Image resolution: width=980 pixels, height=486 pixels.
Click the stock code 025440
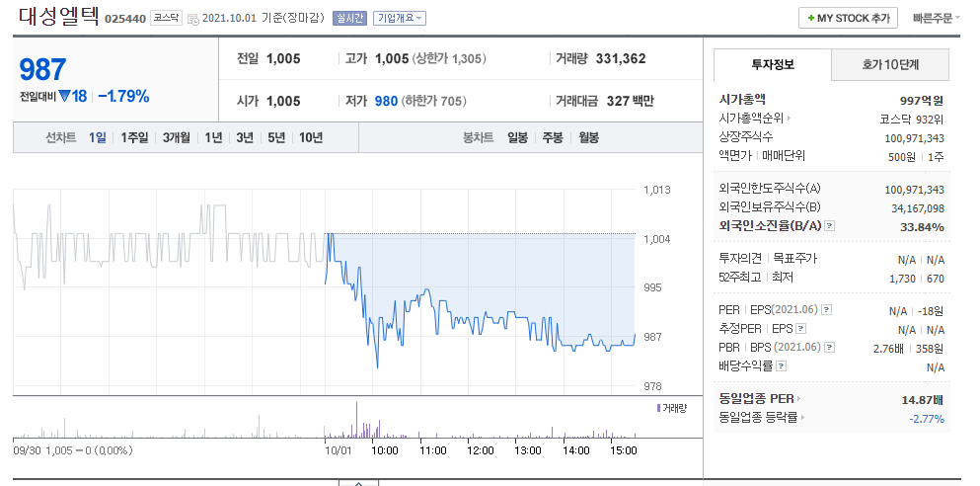tap(125, 19)
